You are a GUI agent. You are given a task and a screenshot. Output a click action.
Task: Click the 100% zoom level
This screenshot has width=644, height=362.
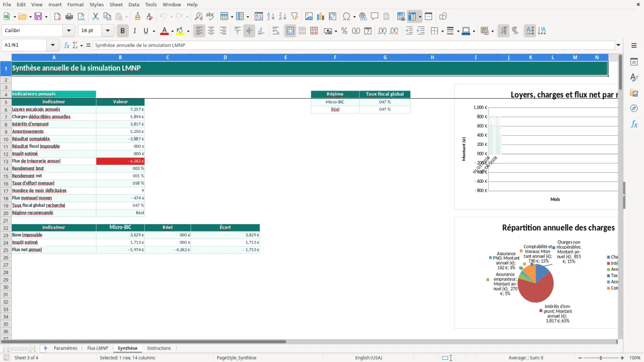point(635,358)
